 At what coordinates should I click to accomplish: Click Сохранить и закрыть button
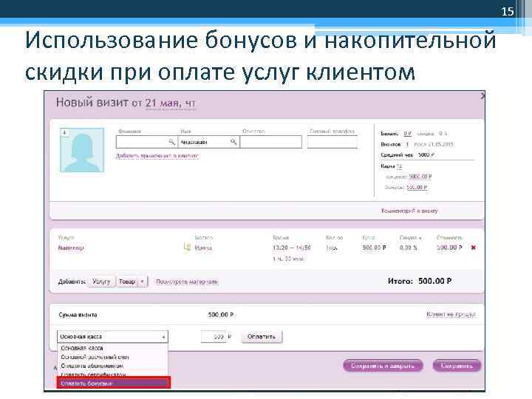(x=383, y=366)
